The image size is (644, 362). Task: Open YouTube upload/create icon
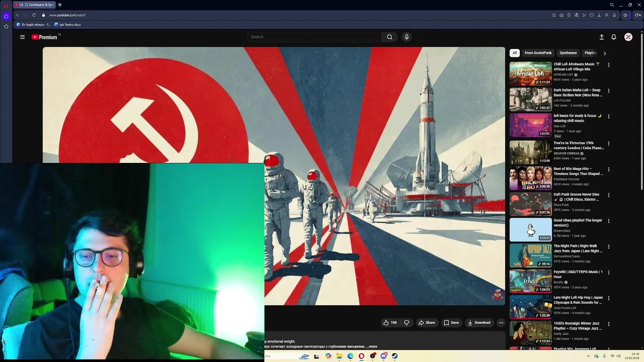click(601, 37)
